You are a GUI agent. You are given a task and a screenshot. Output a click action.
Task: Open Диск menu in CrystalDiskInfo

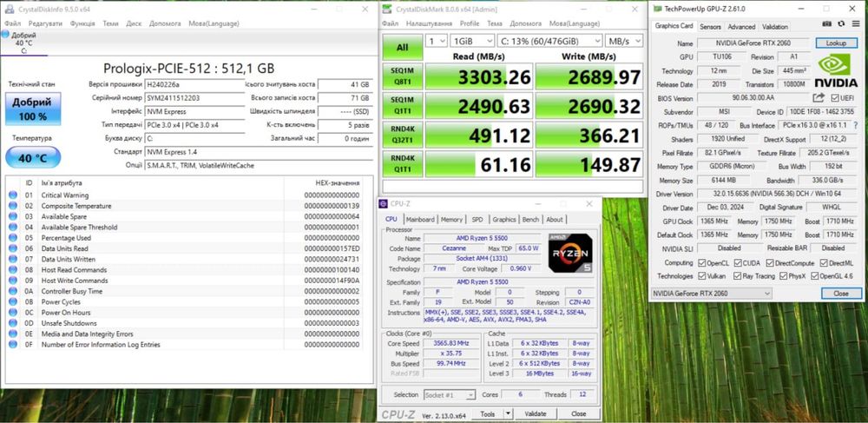click(134, 23)
